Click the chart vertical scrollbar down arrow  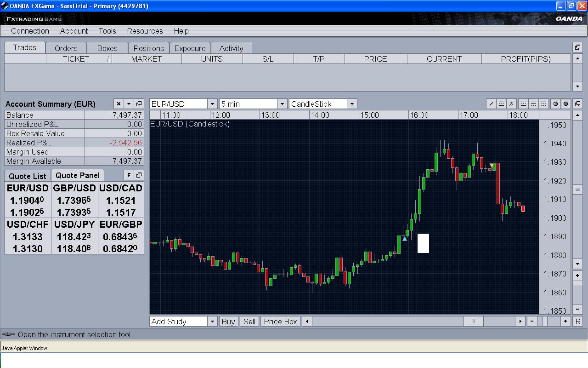click(x=578, y=264)
